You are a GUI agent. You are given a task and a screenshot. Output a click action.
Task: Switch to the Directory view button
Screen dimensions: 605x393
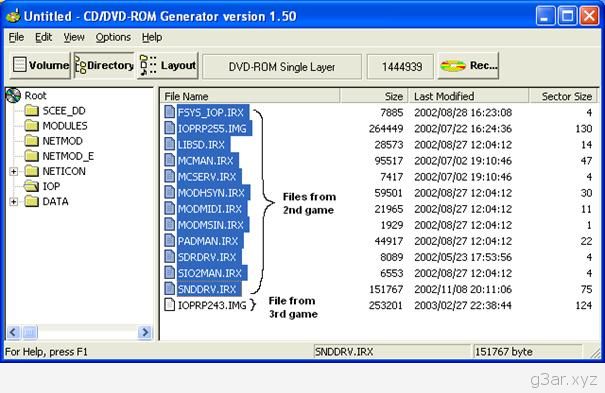coord(104,66)
